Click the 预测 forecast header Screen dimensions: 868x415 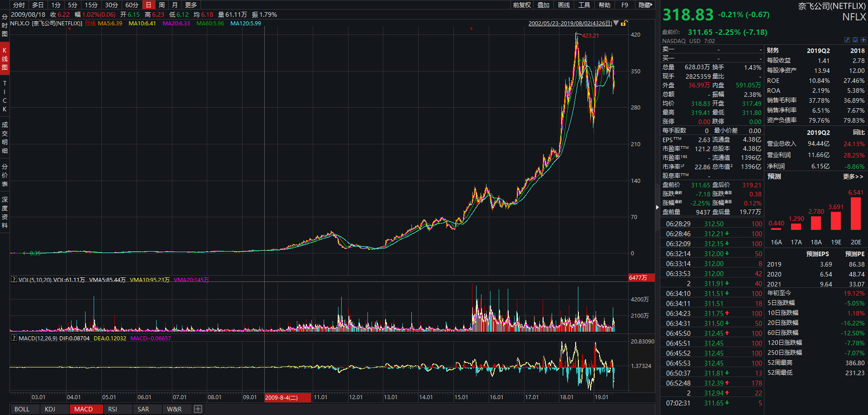point(774,176)
